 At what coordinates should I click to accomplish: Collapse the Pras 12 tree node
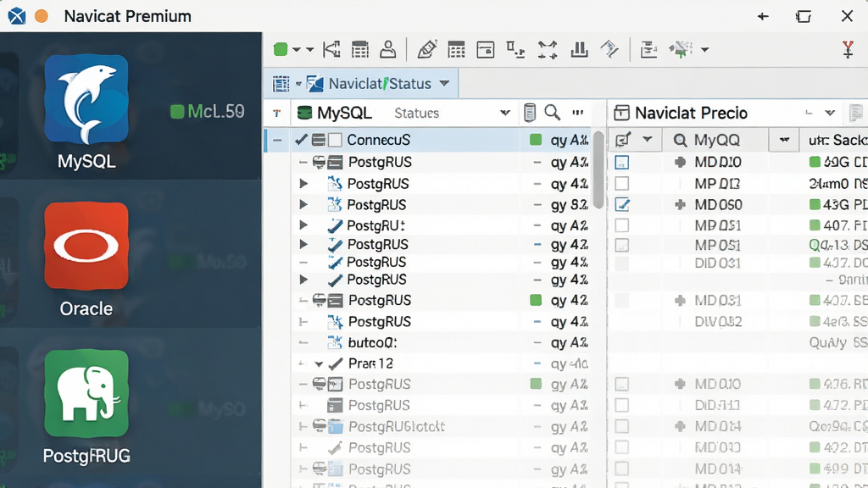319,364
